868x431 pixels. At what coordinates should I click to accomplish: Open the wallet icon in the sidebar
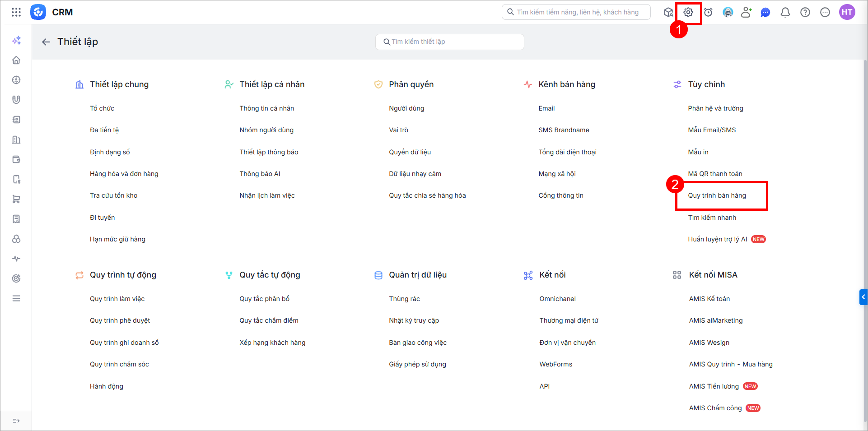pos(16,159)
